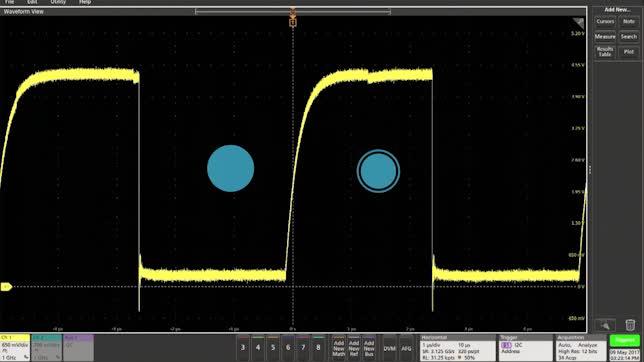Image resolution: width=644 pixels, height=362 pixels.
Task: Click the vertical panel resize dots handle
Action: (590, 169)
